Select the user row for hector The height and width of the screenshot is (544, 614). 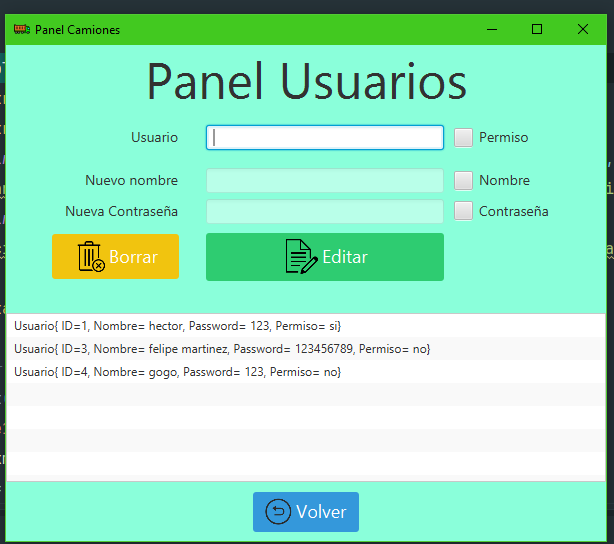(306, 326)
